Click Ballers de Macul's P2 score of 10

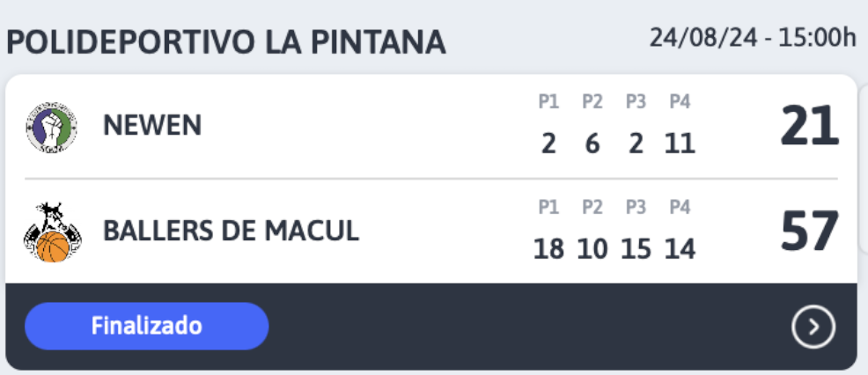pyautogui.click(x=592, y=249)
